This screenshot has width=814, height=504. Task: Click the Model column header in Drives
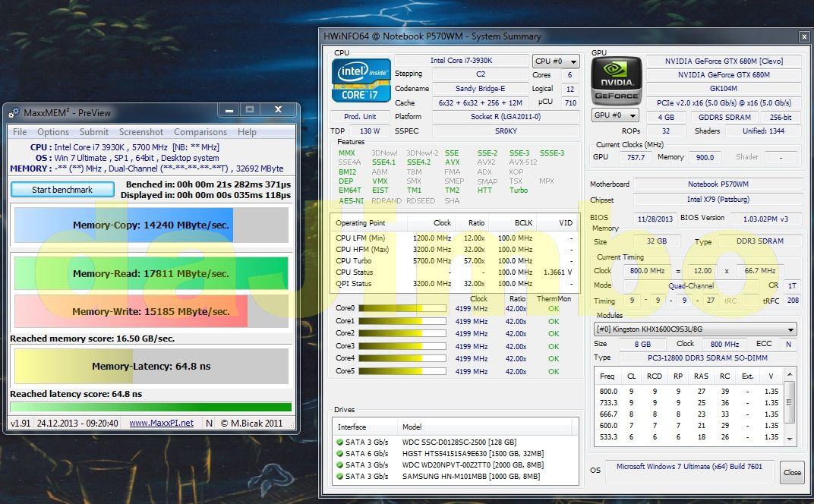pyautogui.click(x=483, y=427)
